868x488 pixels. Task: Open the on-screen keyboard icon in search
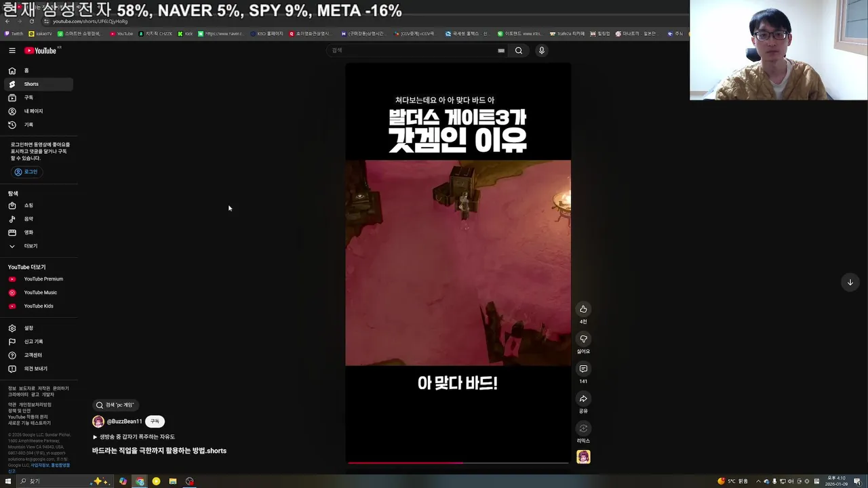pos(501,50)
